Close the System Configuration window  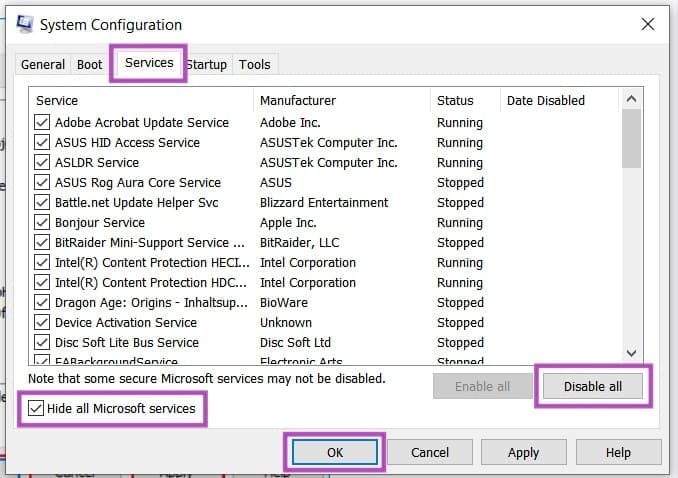point(648,24)
